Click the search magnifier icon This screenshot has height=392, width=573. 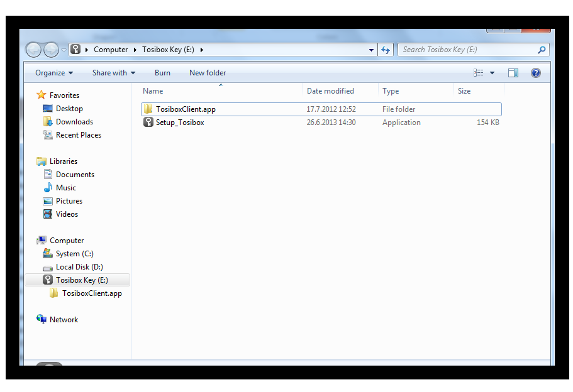pos(542,50)
